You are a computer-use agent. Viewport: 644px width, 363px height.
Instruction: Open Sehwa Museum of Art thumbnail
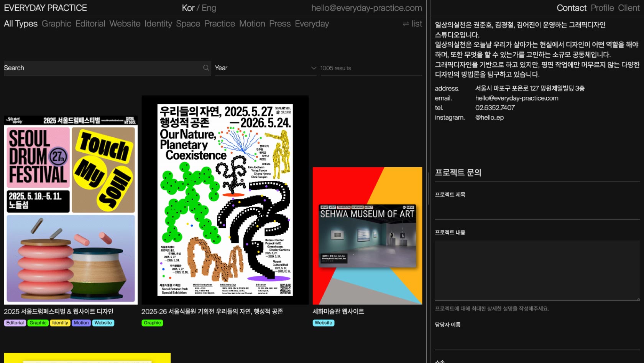[367, 236]
